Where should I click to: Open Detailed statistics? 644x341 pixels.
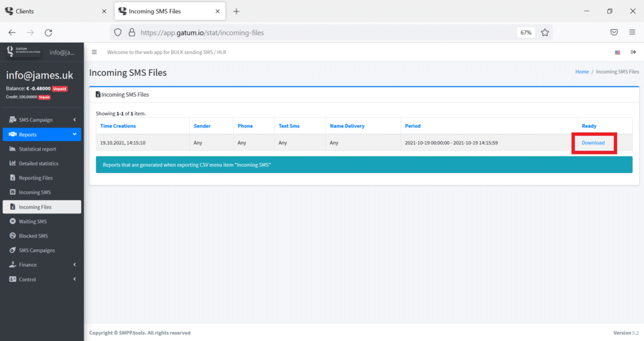click(x=42, y=163)
